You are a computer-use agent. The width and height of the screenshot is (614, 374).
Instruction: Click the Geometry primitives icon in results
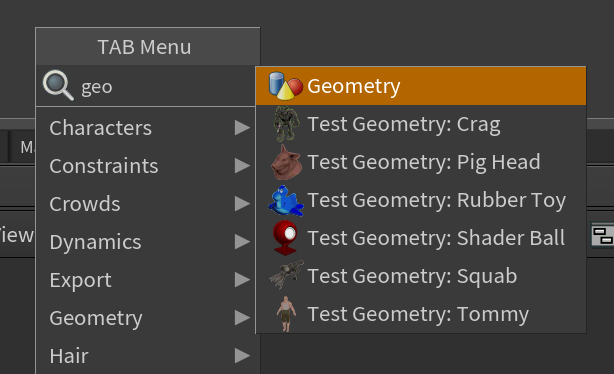[x=286, y=86]
